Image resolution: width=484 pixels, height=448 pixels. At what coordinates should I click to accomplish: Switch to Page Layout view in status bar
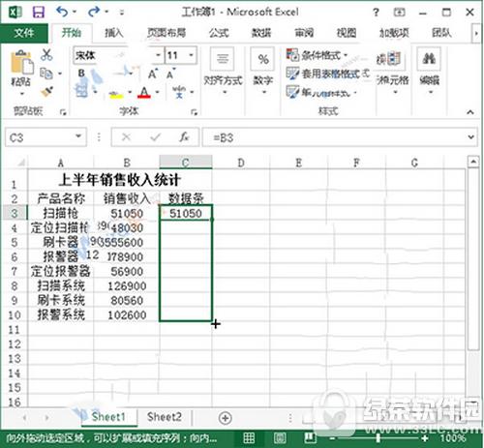pos(280,438)
